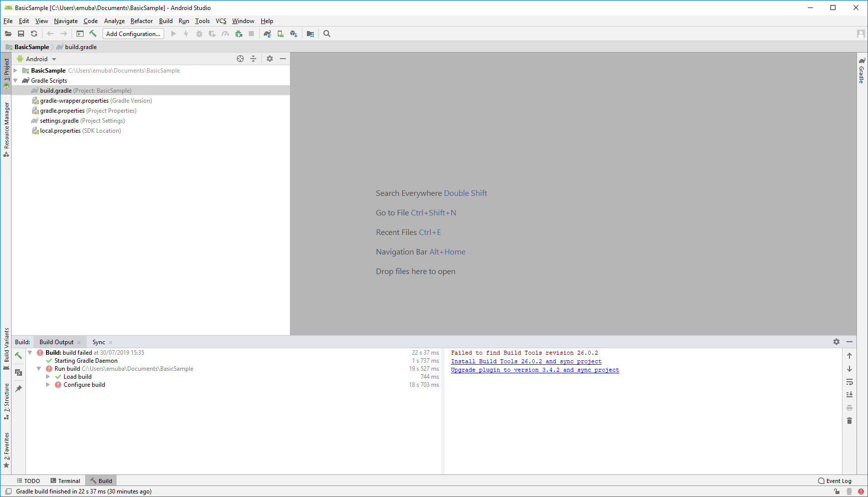The height and width of the screenshot is (497, 868).
Task: Open the Refactor menu
Action: click(x=142, y=21)
